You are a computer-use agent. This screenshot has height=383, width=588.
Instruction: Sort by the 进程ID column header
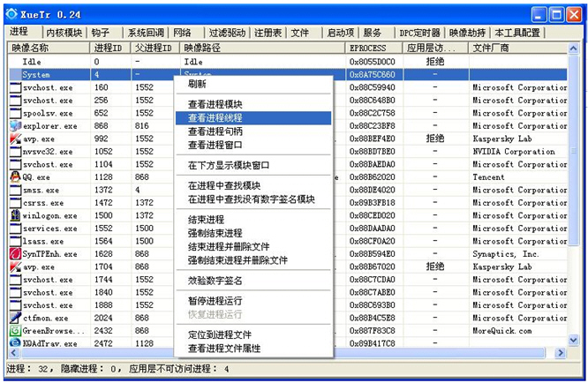tap(108, 48)
